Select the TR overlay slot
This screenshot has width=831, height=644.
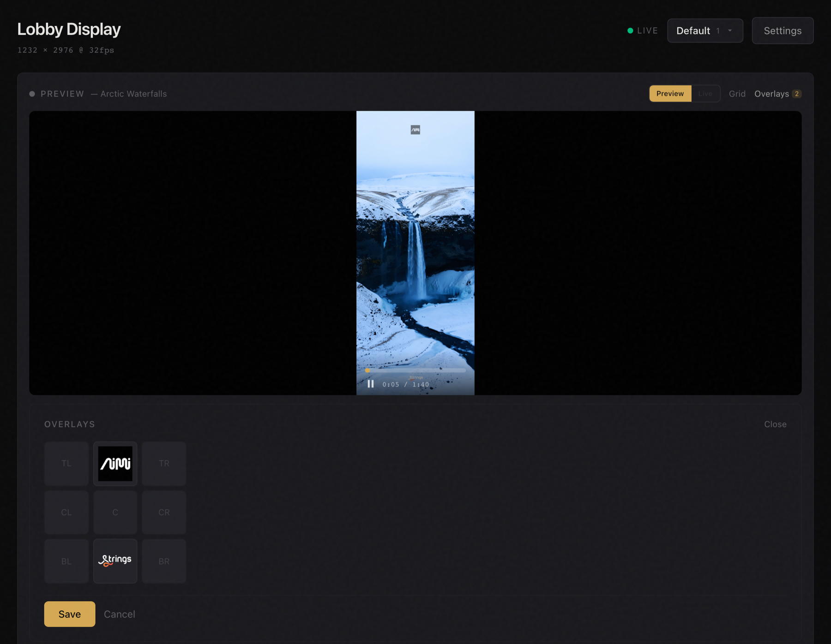point(164,463)
